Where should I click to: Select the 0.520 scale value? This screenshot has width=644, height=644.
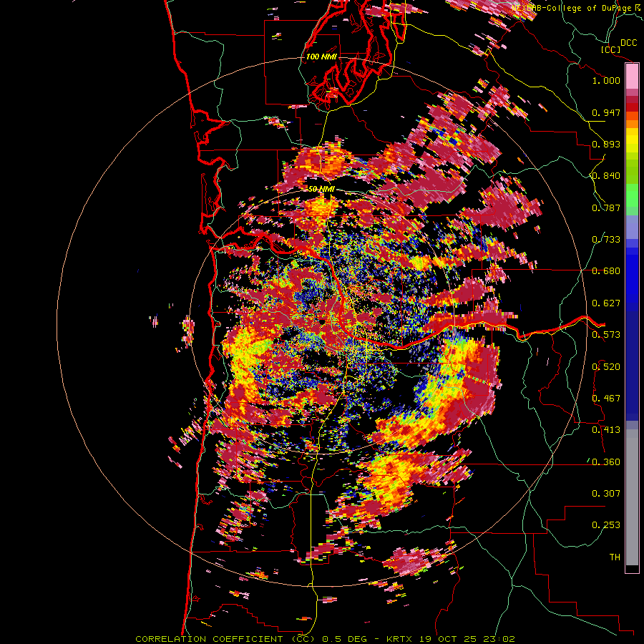point(606,367)
